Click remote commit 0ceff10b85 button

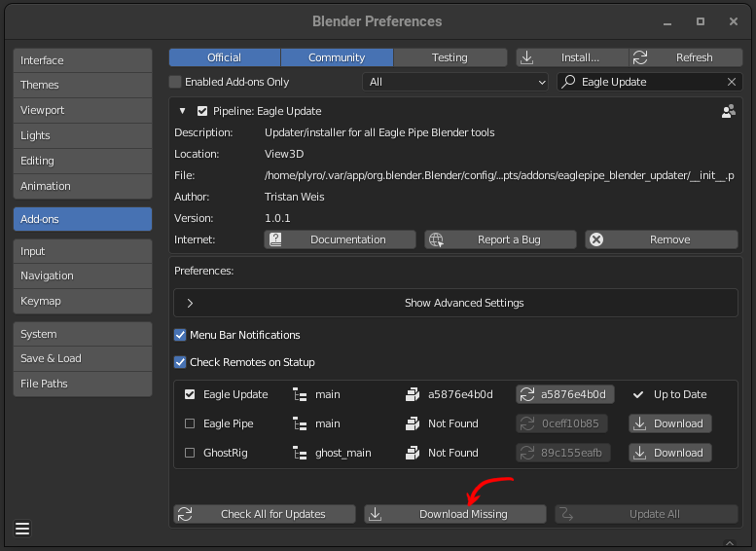point(561,423)
